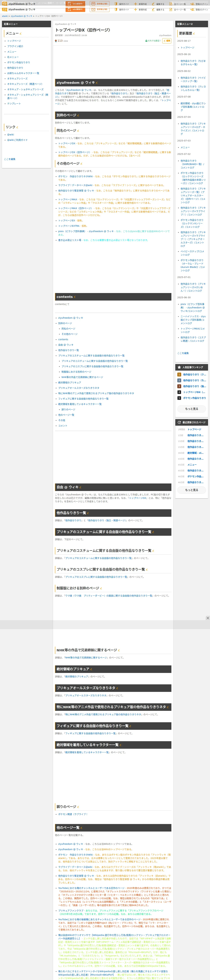Jump to 別枠のページ in contents list
The image size is (210, 980).
[65, 323]
